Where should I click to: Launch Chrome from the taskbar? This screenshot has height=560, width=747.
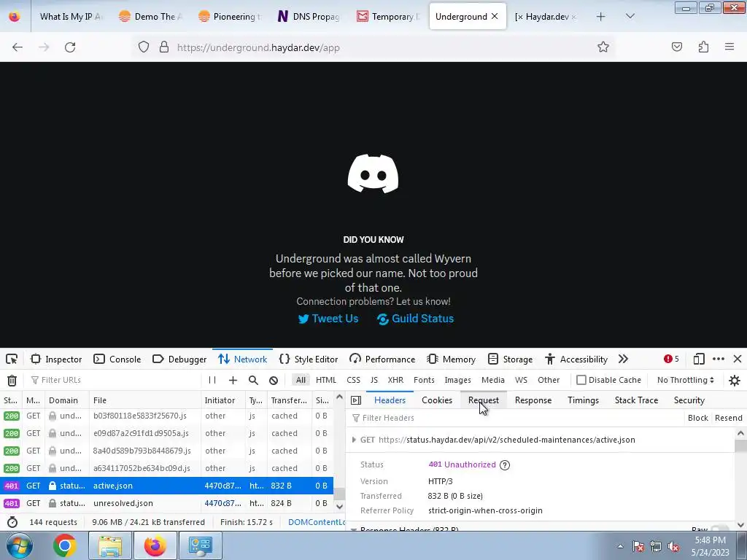[65, 545]
